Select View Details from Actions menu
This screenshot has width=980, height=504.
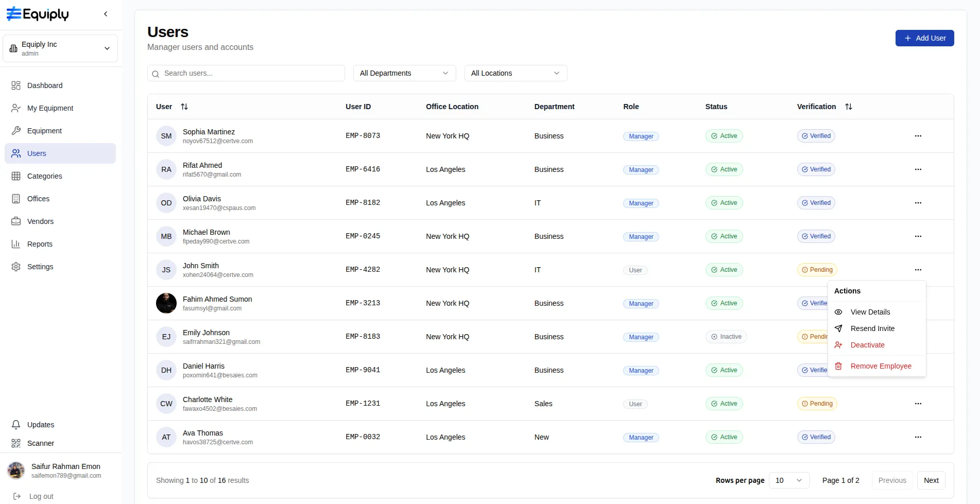click(870, 312)
